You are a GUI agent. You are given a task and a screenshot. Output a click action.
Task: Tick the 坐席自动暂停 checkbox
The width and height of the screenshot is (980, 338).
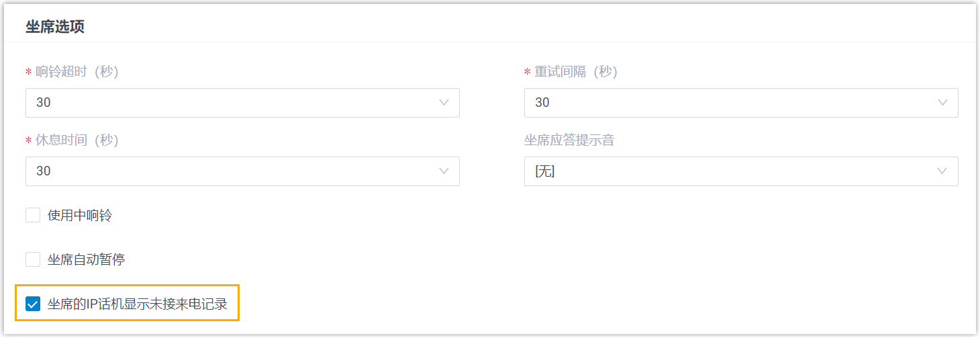(x=33, y=259)
